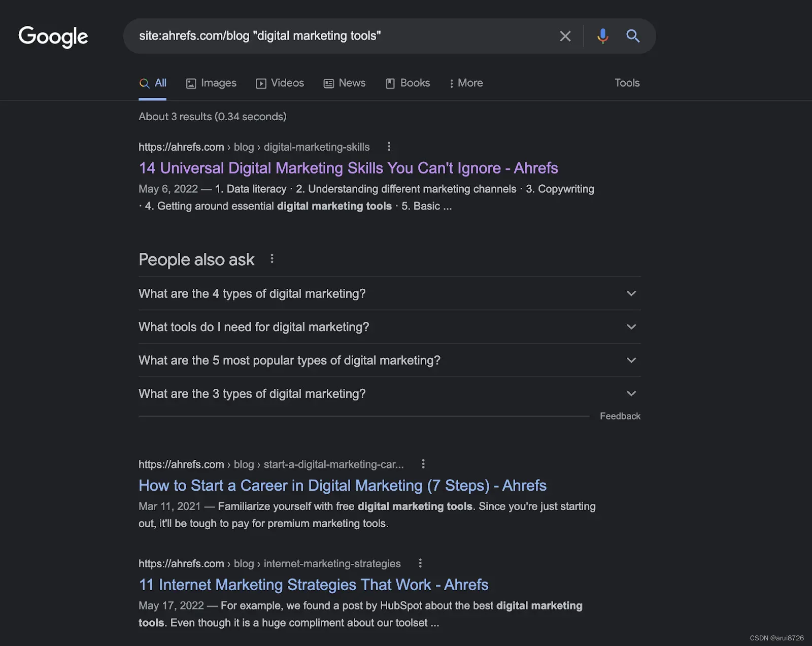The width and height of the screenshot is (812, 646).
Task: Select the All results tab
Action: pos(153,83)
